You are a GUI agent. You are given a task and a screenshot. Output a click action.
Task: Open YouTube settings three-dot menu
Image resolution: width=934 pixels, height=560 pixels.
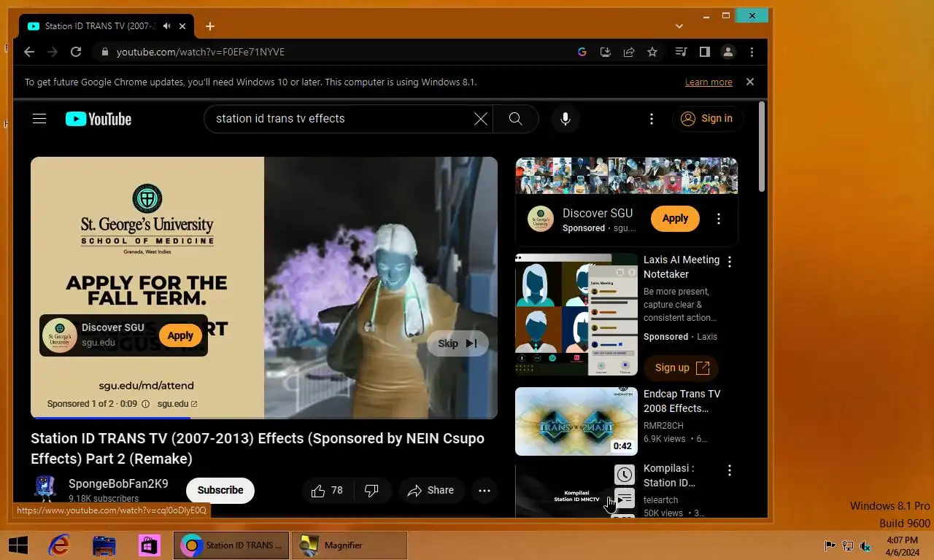coord(652,119)
